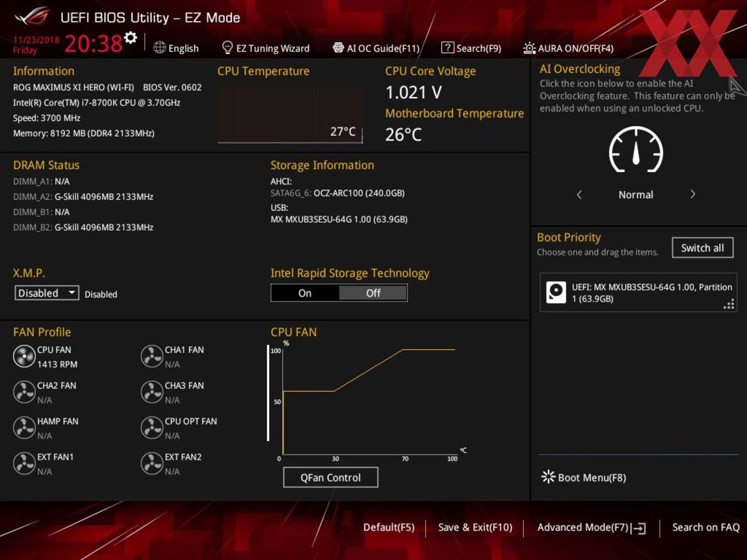Screen dimensions: 747x560
Task: Turn Intel Rapid Storage Technology On
Action: tap(305, 293)
